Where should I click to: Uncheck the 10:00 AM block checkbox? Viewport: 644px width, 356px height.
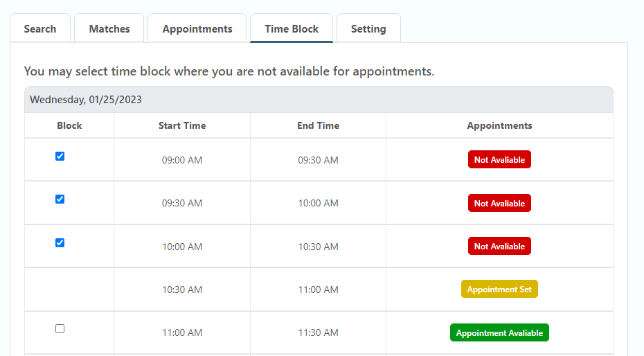(x=60, y=243)
